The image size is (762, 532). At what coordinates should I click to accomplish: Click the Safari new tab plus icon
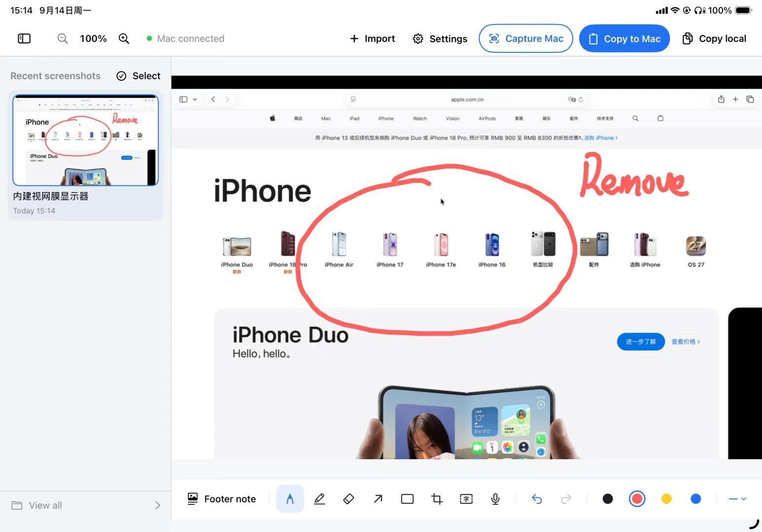click(735, 99)
